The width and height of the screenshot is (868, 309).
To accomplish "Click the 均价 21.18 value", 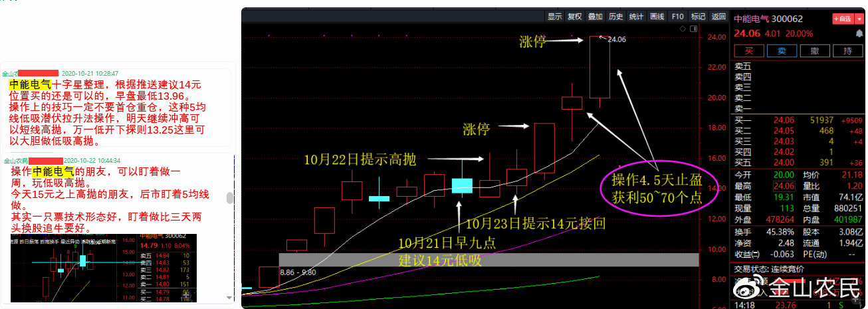I will click(853, 175).
